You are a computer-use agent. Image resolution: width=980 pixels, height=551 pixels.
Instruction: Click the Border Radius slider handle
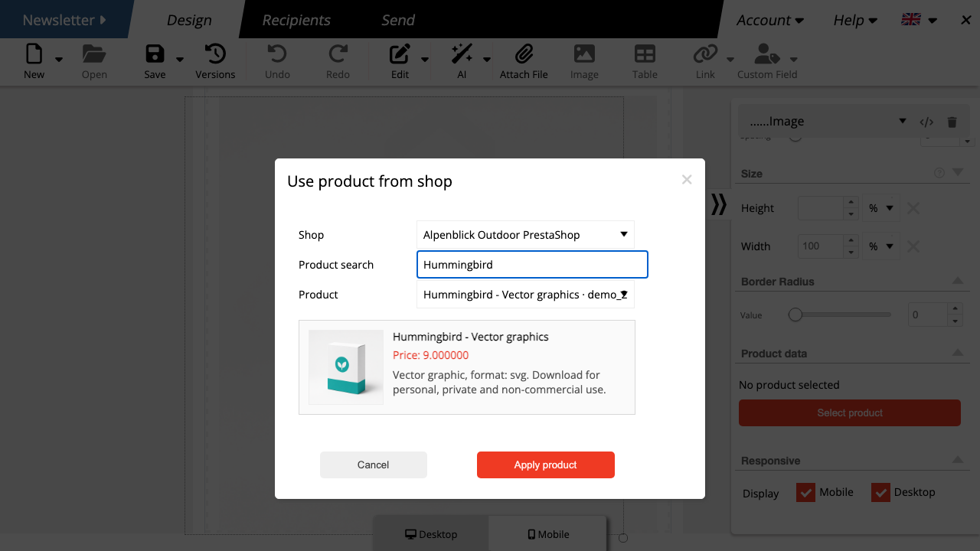click(795, 315)
